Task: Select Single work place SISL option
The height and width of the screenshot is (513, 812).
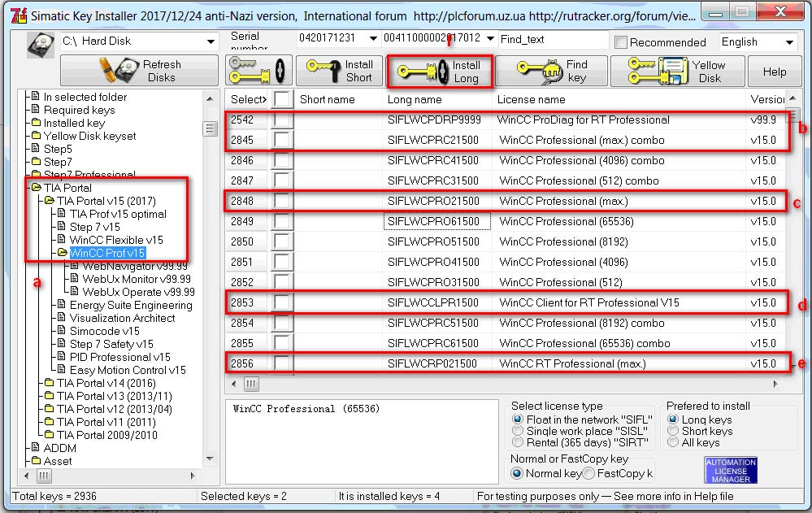Action: tap(517, 431)
